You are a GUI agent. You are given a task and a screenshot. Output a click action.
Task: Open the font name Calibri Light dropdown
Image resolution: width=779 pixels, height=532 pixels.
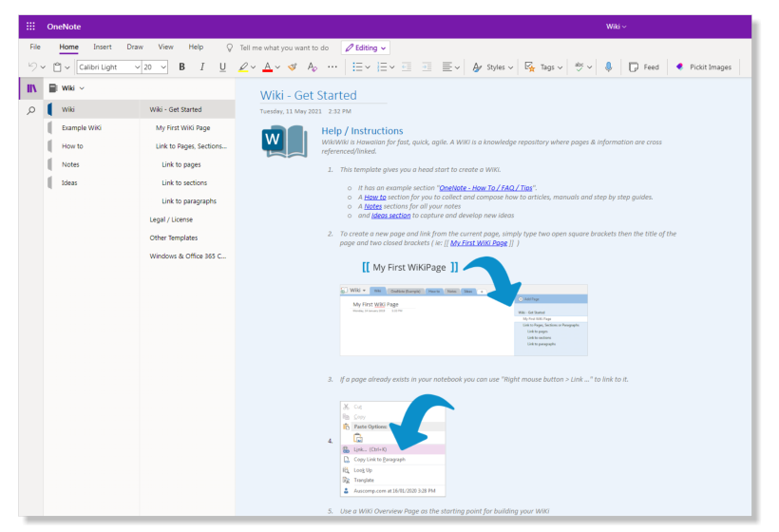(x=137, y=67)
